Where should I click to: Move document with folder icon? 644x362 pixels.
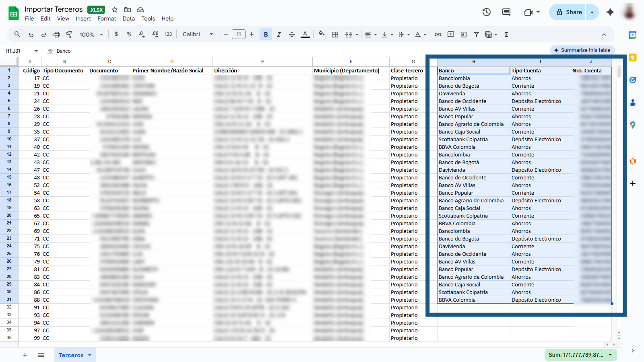click(x=128, y=10)
